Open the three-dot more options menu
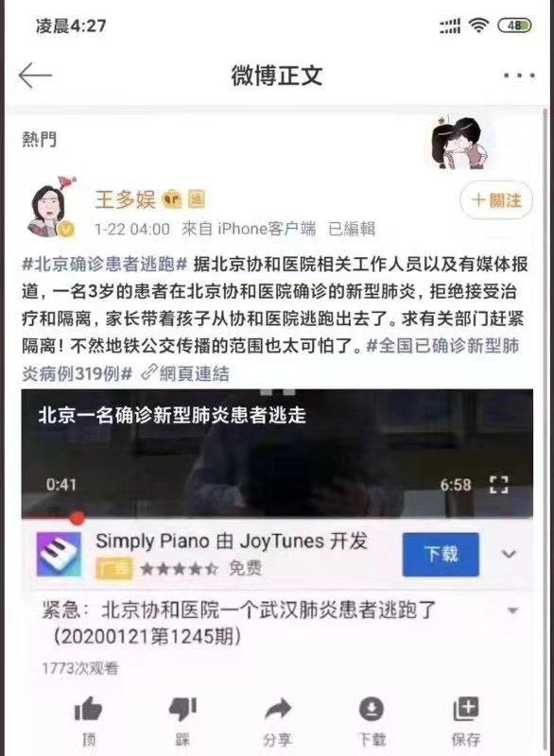 pos(519,76)
